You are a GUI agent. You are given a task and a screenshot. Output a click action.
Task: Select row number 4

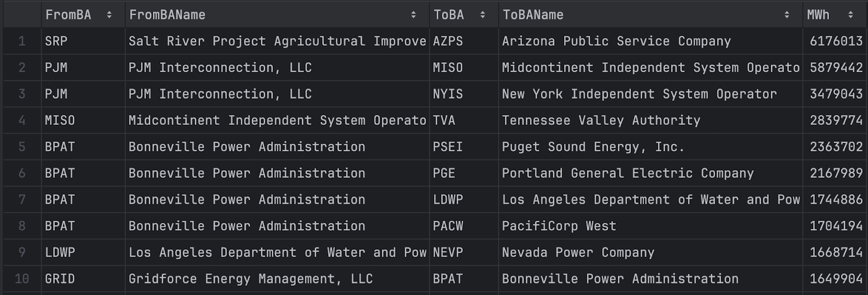click(22, 120)
